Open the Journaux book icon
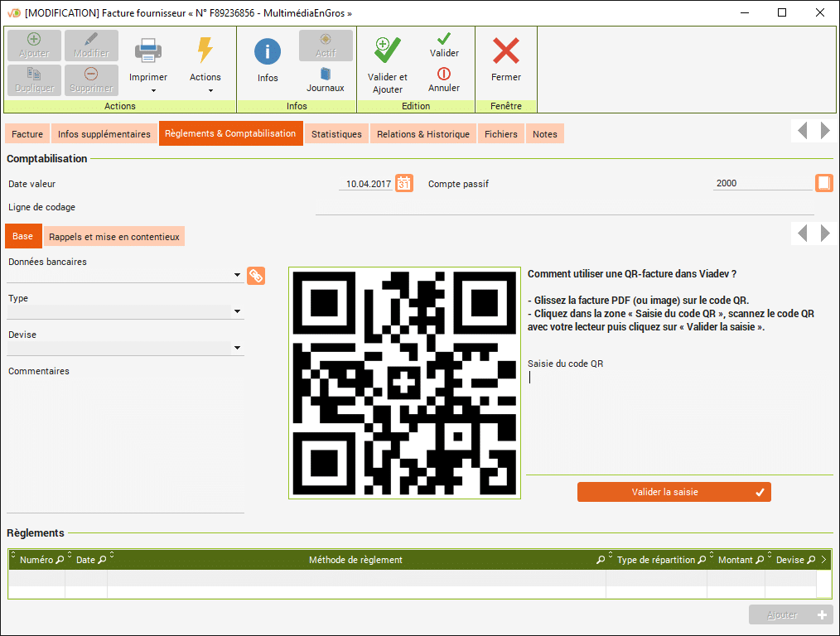 tap(325, 75)
